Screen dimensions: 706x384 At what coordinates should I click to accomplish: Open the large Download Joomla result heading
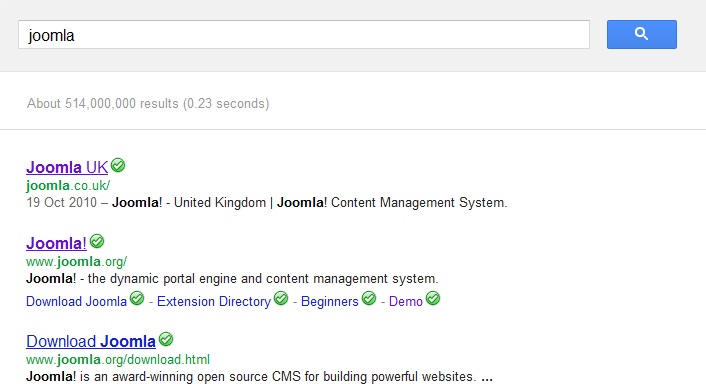click(x=91, y=341)
